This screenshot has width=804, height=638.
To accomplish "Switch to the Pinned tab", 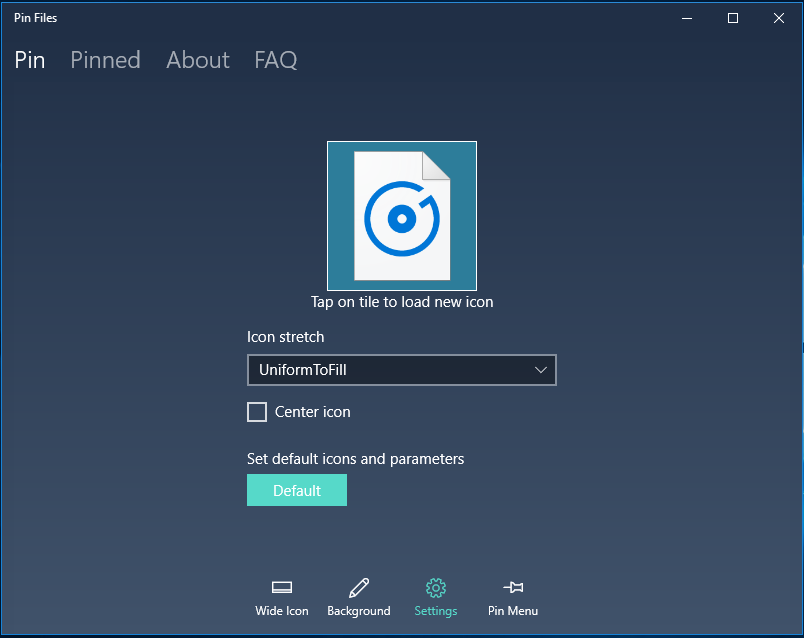I will click(x=105, y=60).
